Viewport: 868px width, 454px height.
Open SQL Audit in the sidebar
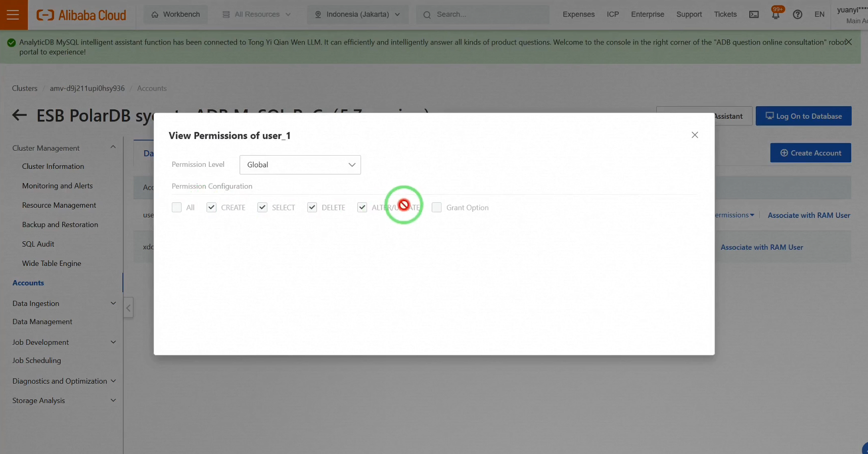pos(38,244)
